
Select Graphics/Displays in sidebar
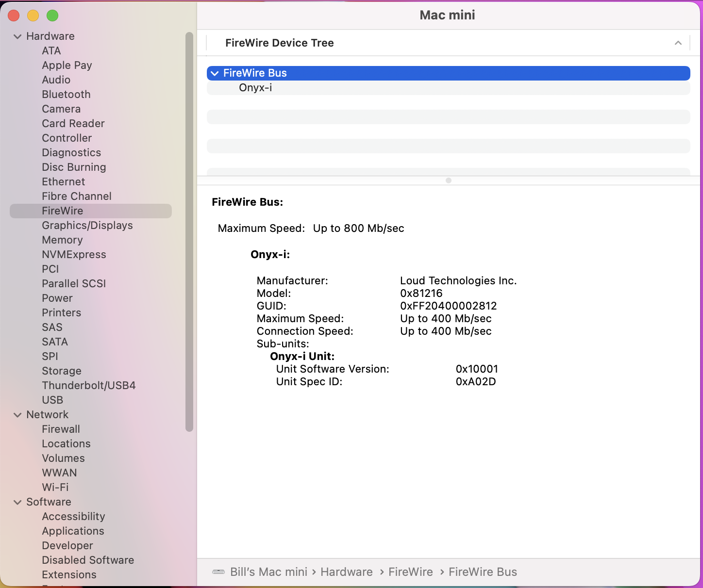87,226
